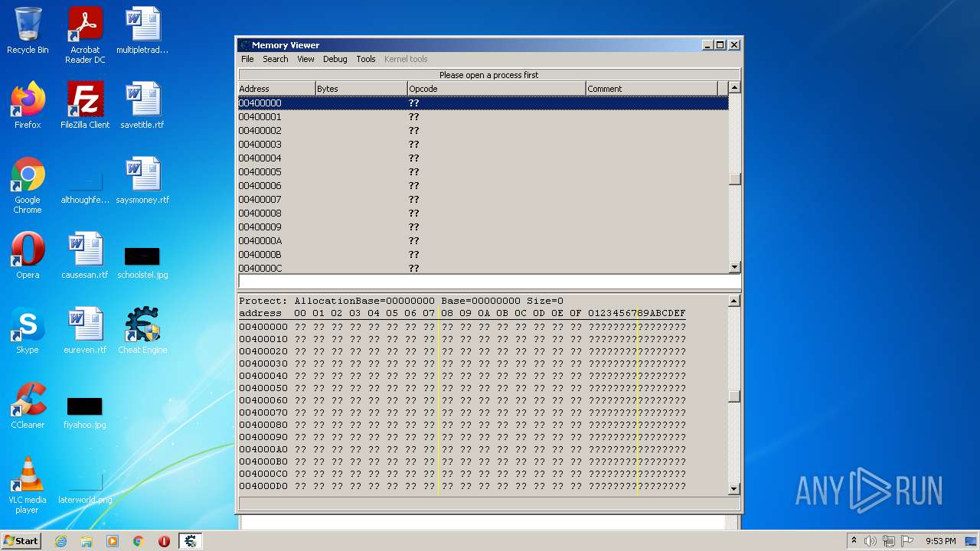Select saysmoney.rtf document icon
980x551 pixels.
click(x=142, y=181)
